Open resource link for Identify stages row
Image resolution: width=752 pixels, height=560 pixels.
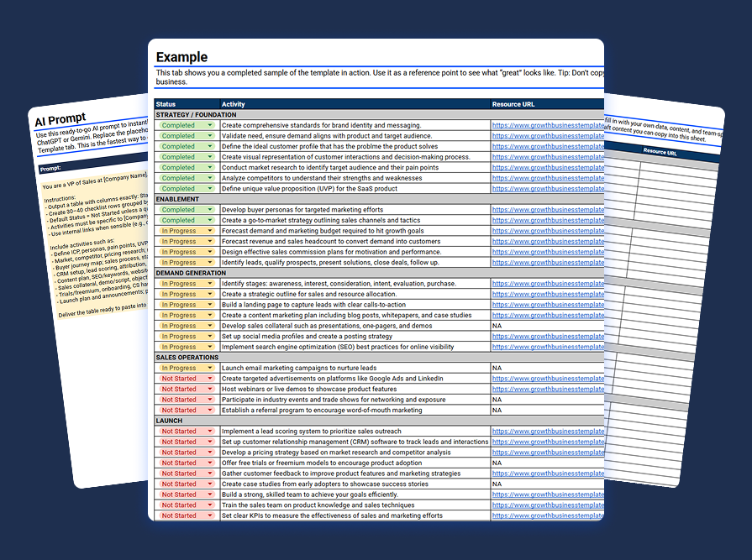548,283
